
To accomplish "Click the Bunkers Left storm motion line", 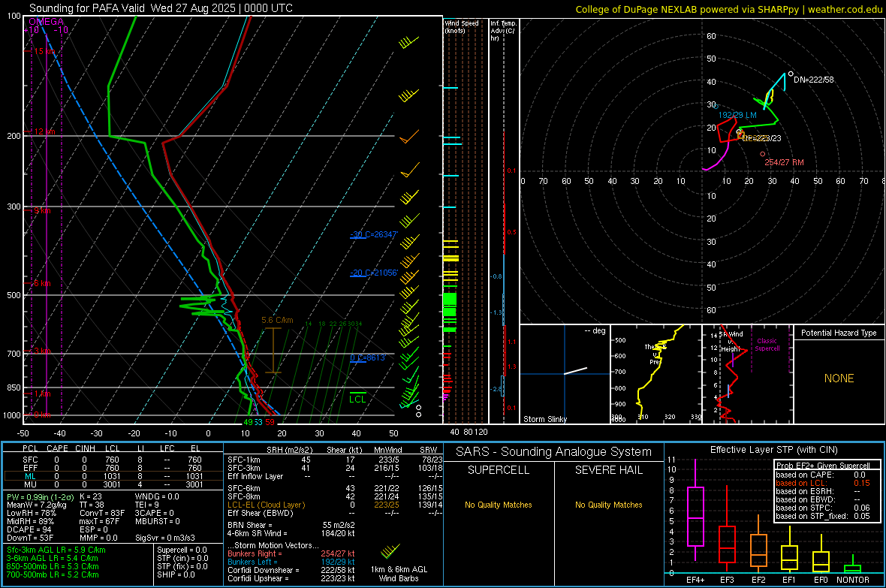I will click(x=291, y=562).
